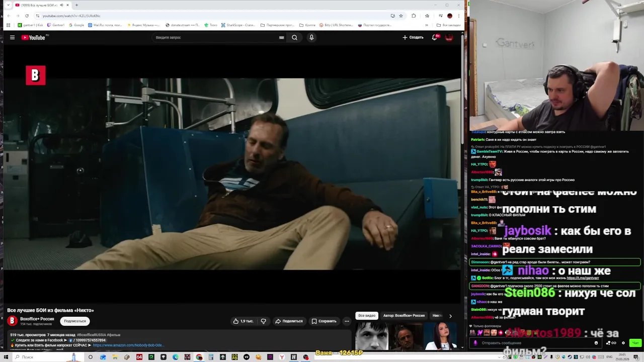The width and height of the screenshot is (644, 362).
Task: Start voice search with microphone icon
Action: 311,37
